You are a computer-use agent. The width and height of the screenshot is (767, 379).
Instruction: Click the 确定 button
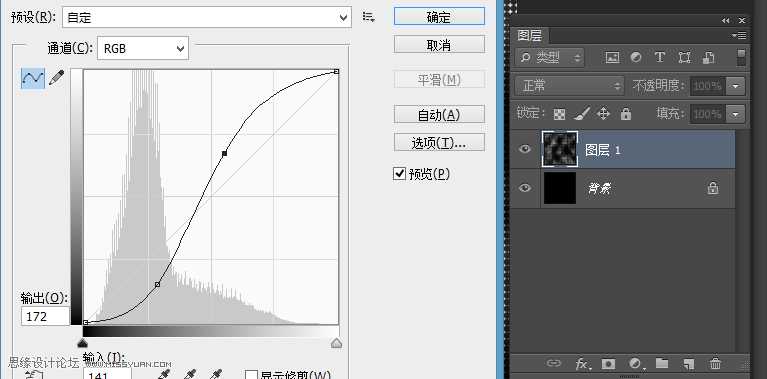(x=439, y=16)
